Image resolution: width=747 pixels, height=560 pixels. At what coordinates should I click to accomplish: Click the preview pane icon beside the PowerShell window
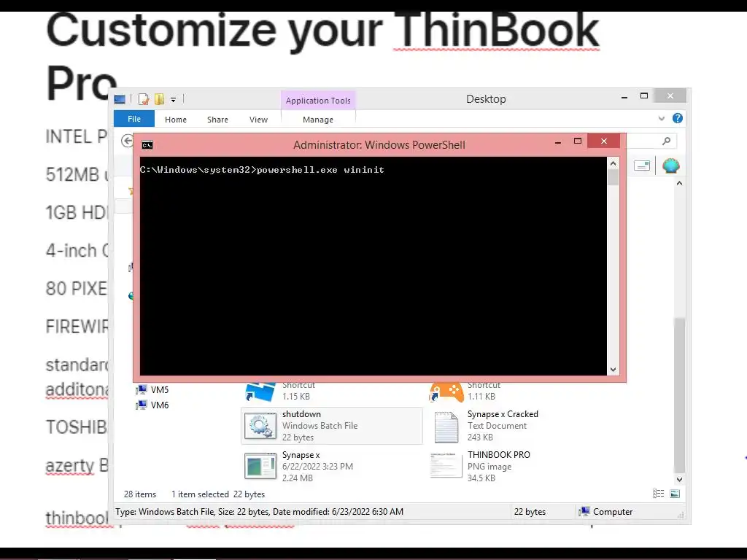pyautogui.click(x=642, y=166)
